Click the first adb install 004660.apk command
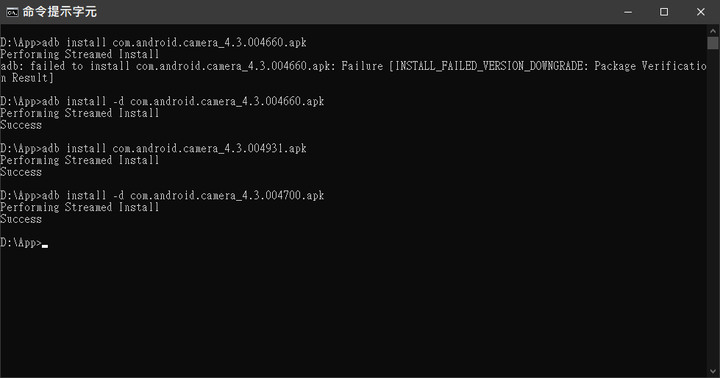720x378 pixels. pyautogui.click(x=153, y=43)
